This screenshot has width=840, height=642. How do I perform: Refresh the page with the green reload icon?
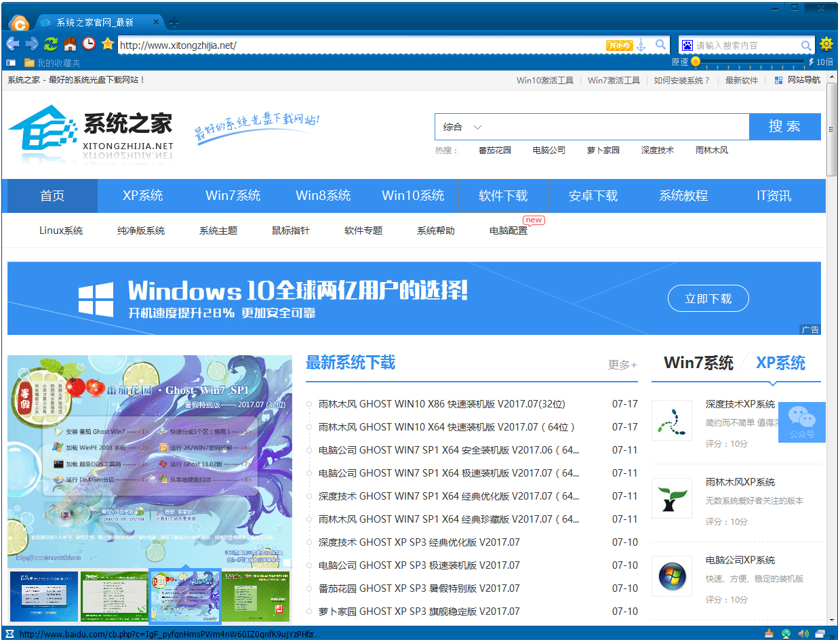pyautogui.click(x=51, y=44)
